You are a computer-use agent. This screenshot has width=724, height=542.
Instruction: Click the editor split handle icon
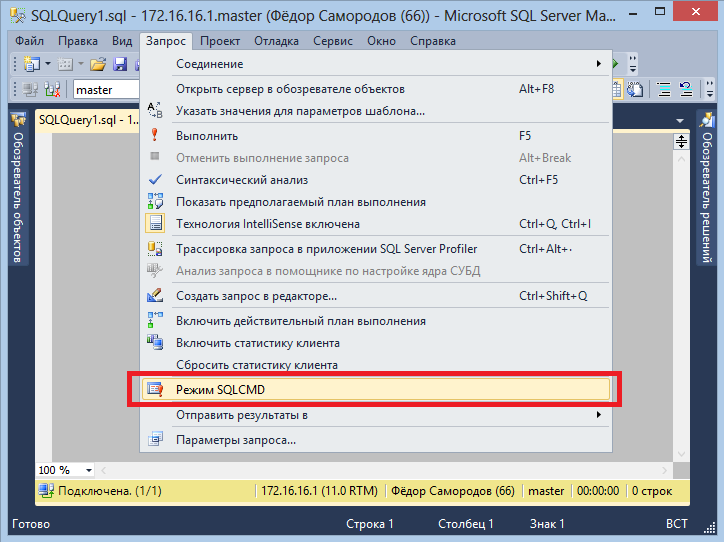[682, 141]
